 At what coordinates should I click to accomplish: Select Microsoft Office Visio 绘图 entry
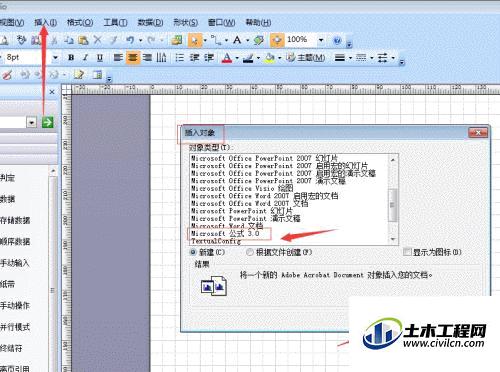point(242,188)
